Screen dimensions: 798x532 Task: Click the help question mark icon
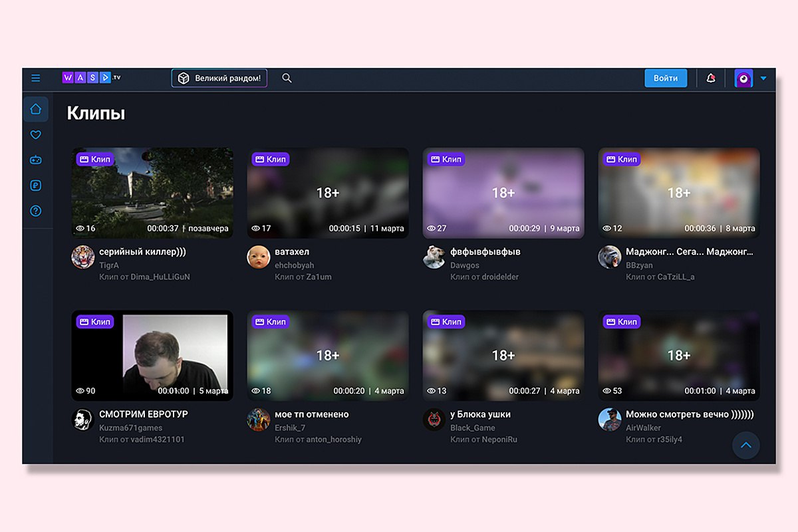pyautogui.click(x=36, y=211)
